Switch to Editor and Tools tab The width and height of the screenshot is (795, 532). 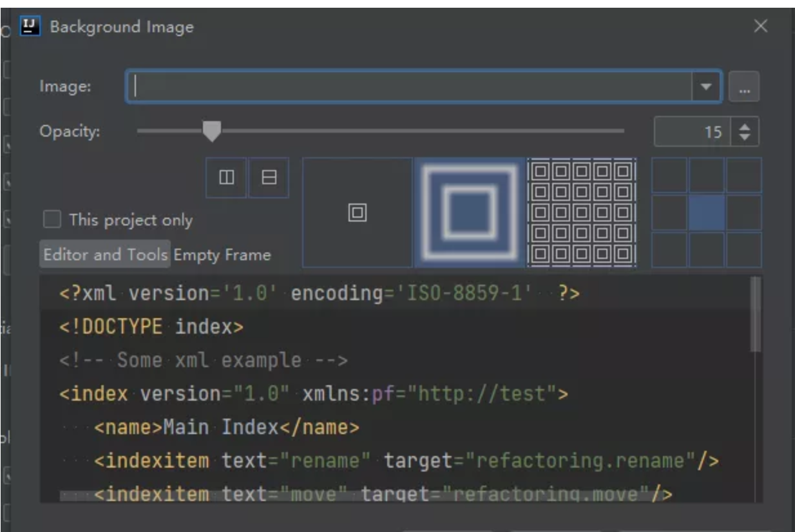tap(106, 254)
